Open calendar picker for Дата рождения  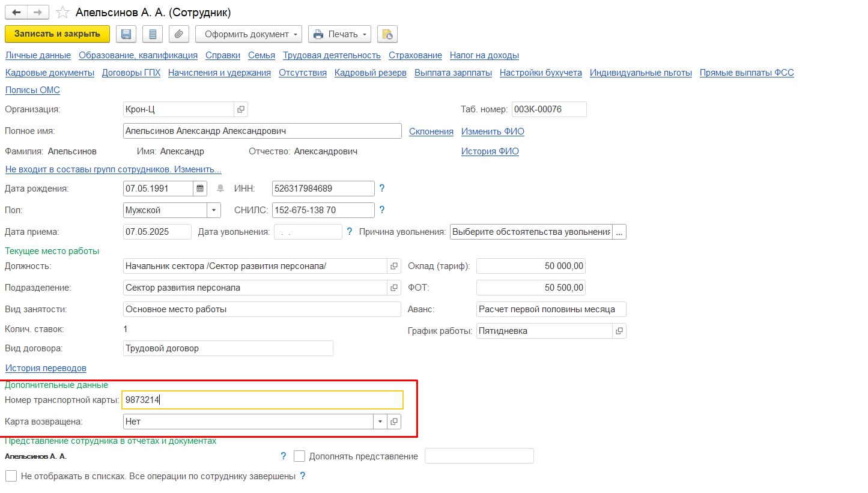[200, 189]
